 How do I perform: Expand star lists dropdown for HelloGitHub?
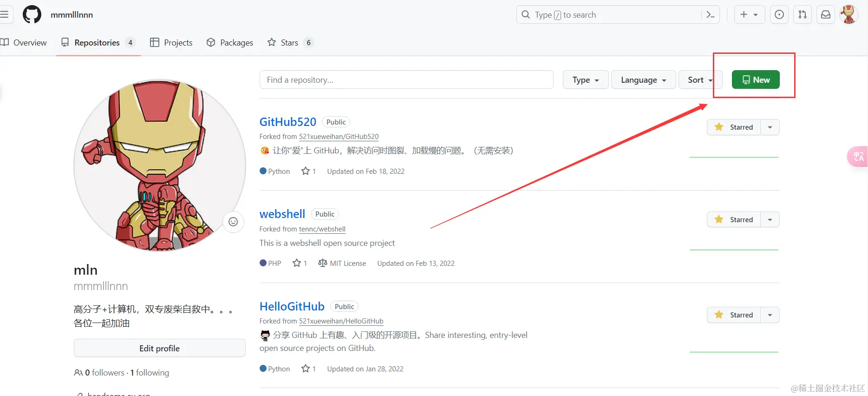pyautogui.click(x=770, y=315)
